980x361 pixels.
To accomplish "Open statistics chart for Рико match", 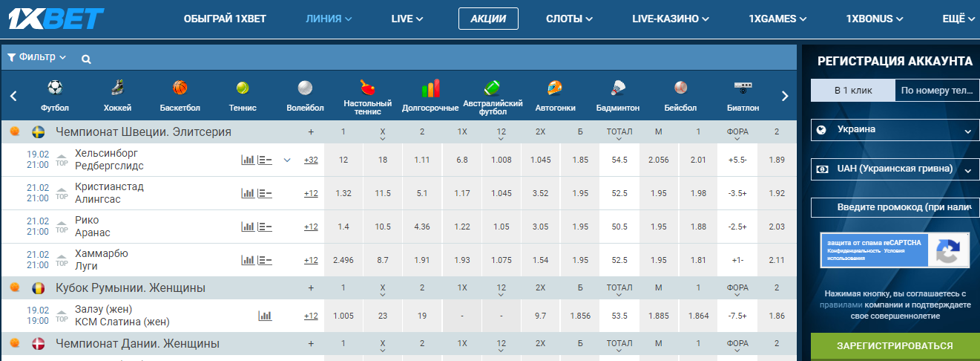I will (x=248, y=227).
